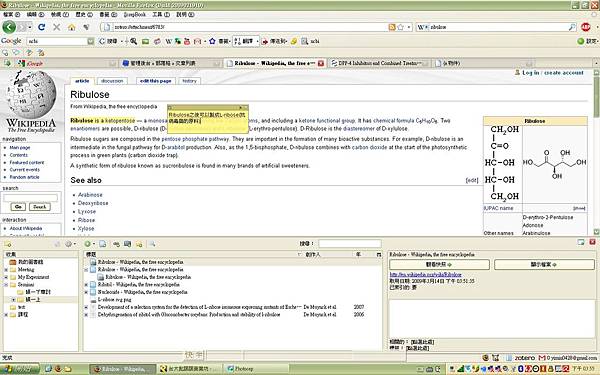Click the Firefox address bar

245,27
